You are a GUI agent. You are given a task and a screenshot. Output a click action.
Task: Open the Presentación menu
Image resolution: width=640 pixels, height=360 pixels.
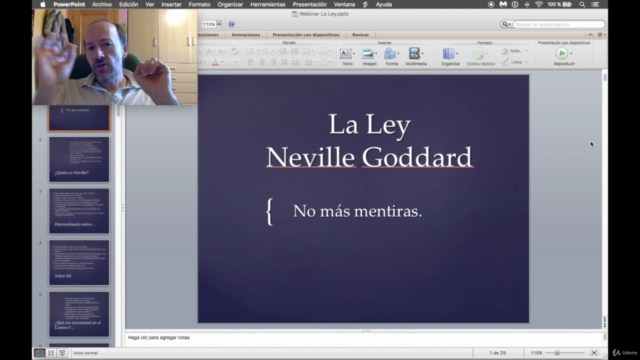[310, 4]
